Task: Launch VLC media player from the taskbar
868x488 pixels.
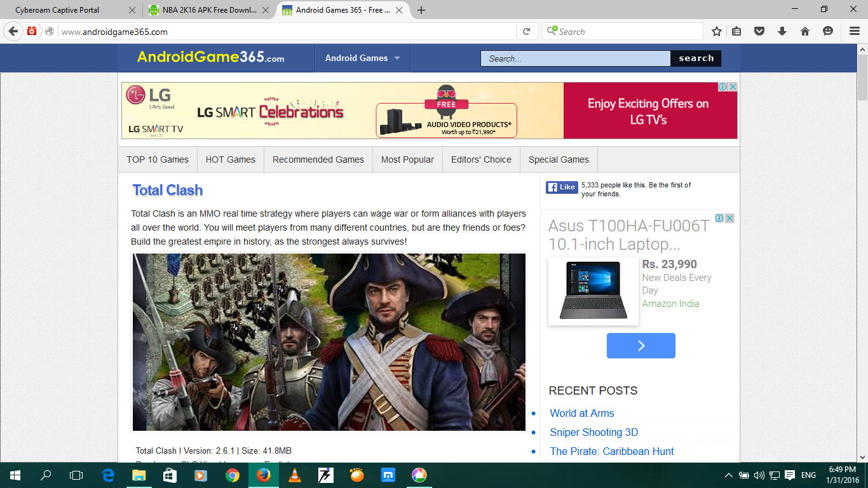Action: point(294,475)
